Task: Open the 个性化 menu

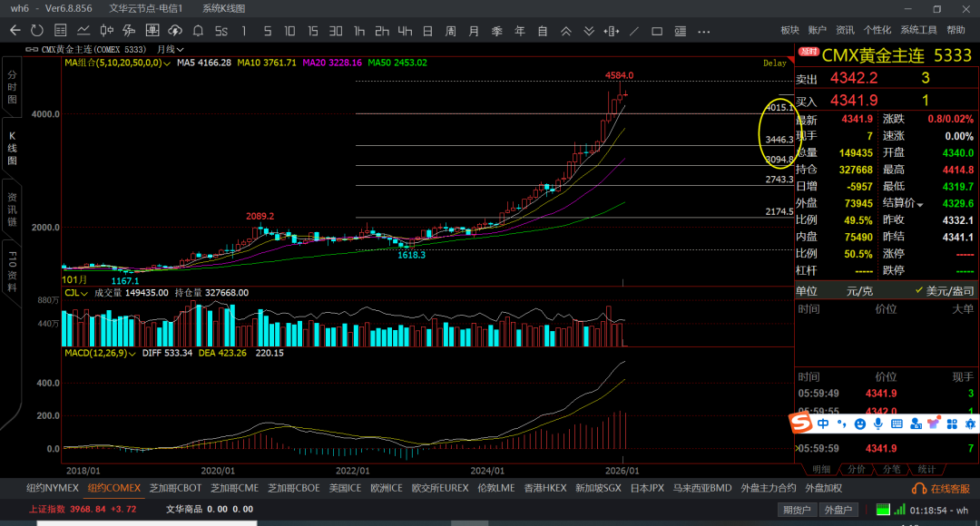Action: [x=877, y=30]
